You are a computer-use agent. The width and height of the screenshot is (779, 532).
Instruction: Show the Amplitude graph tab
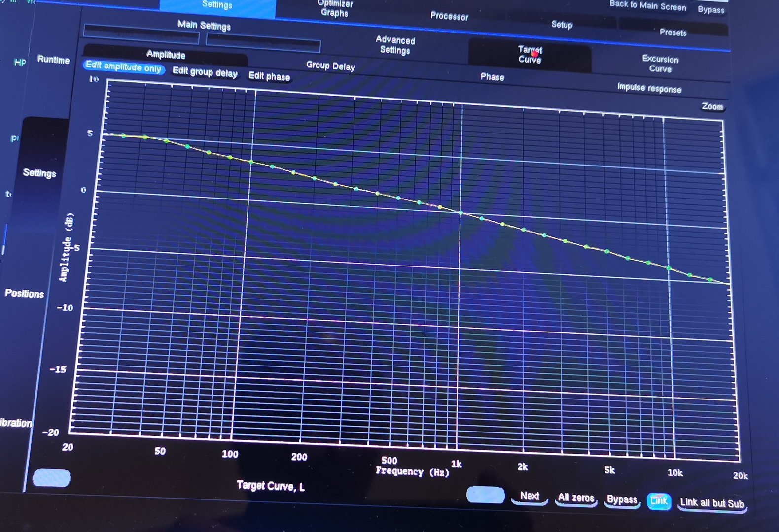[x=166, y=54]
